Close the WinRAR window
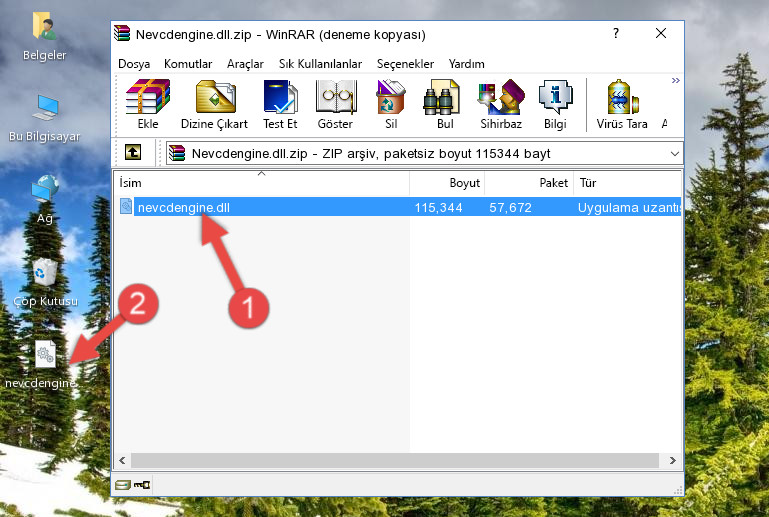The image size is (769, 517). point(661,33)
